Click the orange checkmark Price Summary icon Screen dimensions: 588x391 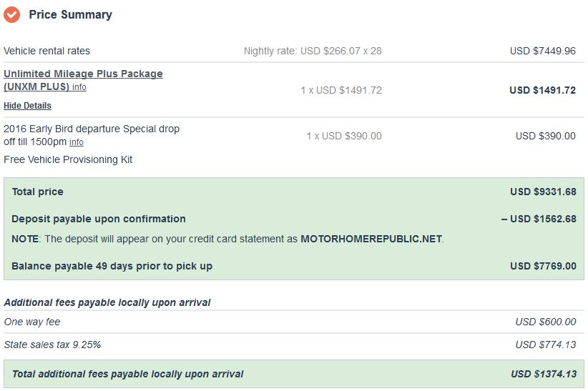click(x=11, y=14)
